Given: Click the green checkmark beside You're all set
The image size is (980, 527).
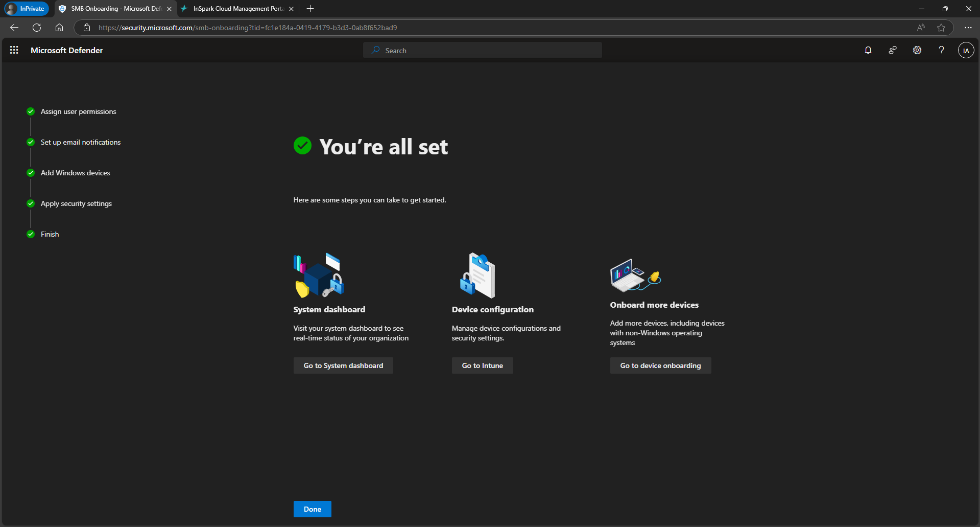Looking at the screenshot, I should [302, 146].
